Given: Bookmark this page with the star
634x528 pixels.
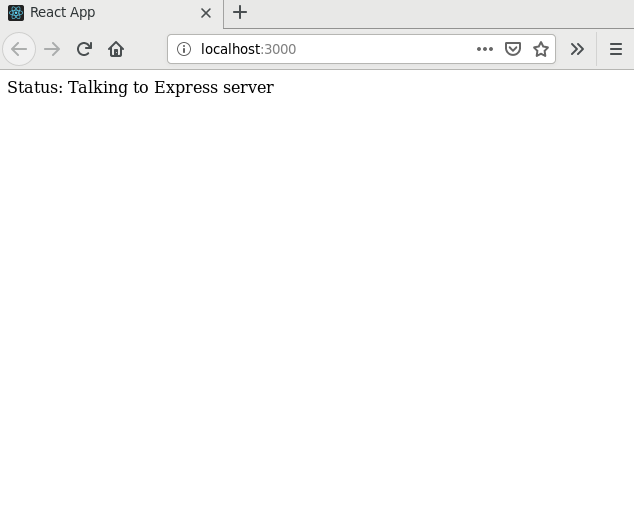Looking at the screenshot, I should click(x=541, y=49).
